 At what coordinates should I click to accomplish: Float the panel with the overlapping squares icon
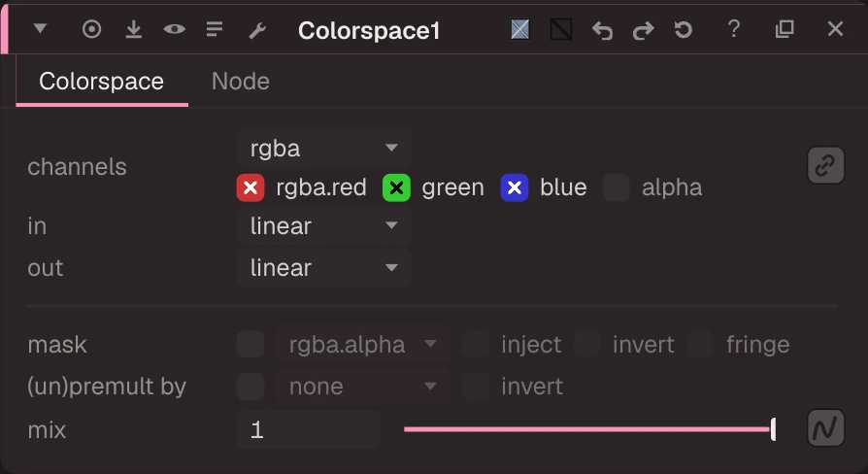tap(785, 29)
